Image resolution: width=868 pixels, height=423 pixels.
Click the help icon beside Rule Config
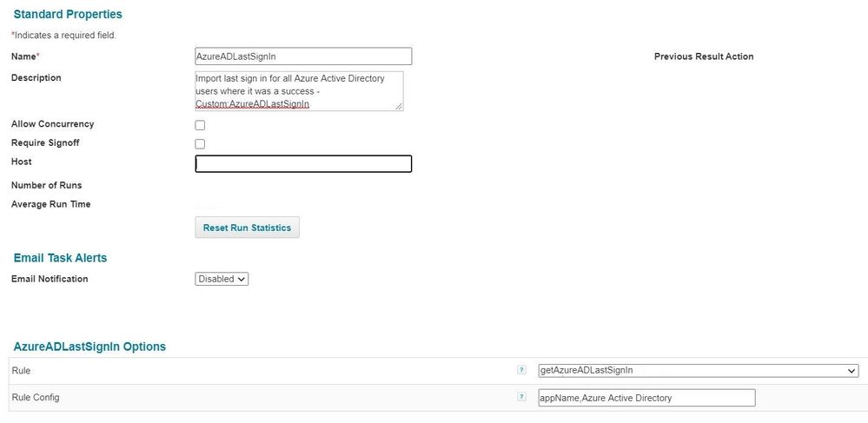pyautogui.click(x=521, y=397)
